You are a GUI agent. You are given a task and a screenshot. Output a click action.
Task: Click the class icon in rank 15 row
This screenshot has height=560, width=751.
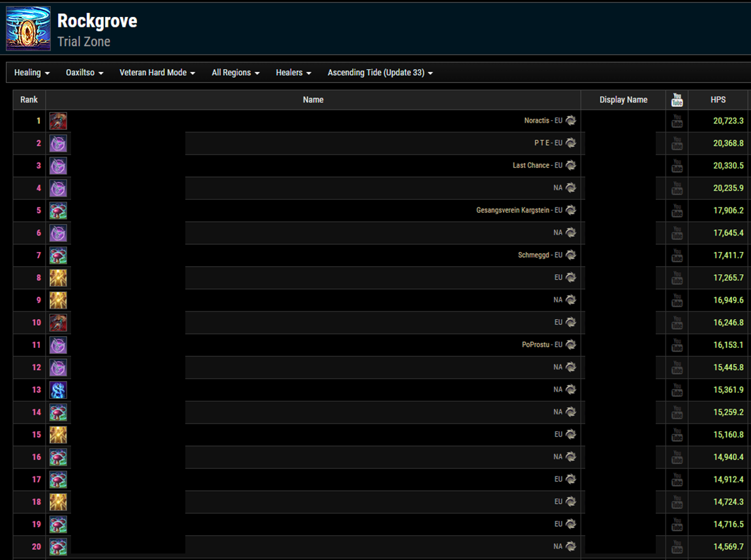58,435
